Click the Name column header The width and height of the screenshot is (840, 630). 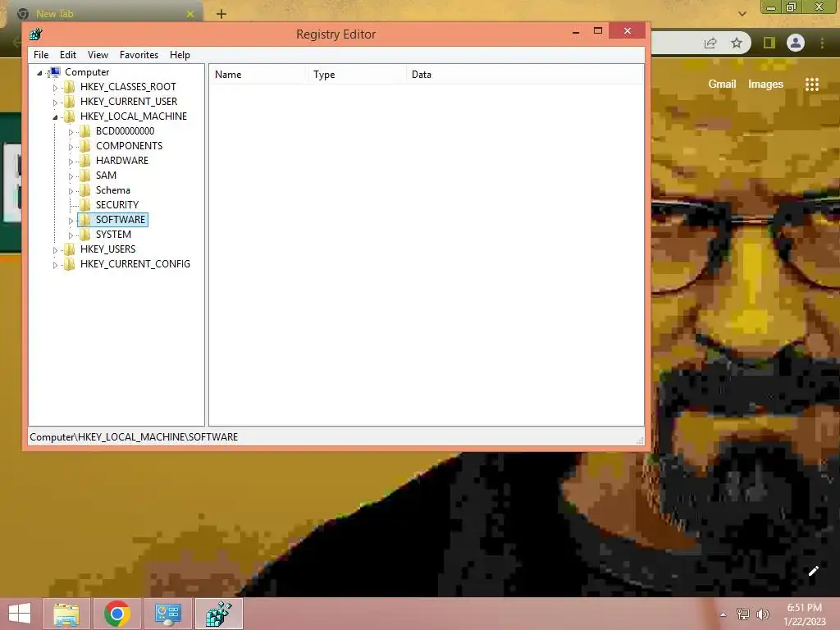click(x=257, y=75)
